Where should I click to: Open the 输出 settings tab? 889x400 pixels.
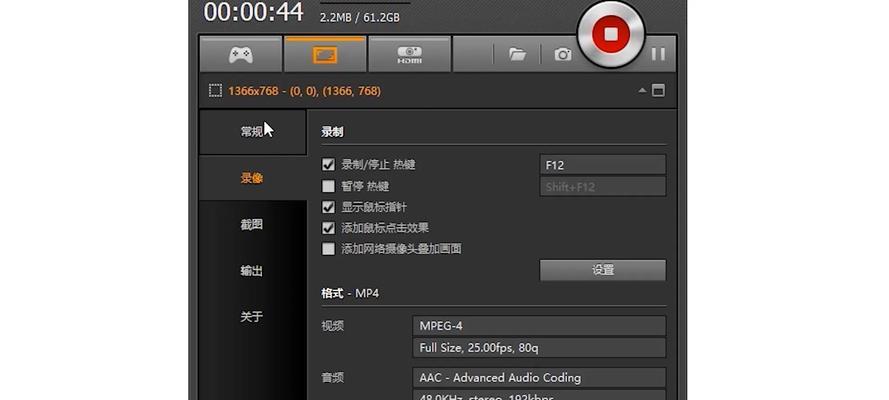click(252, 271)
